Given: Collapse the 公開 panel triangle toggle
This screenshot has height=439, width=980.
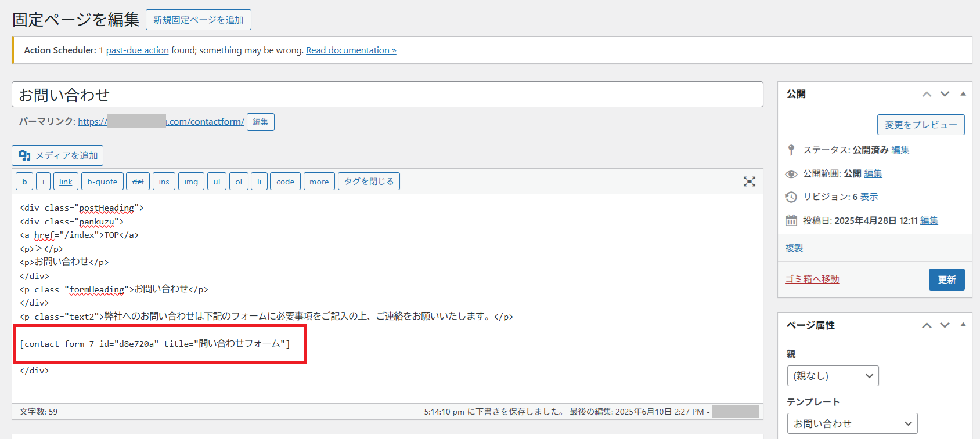Looking at the screenshot, I should [963, 93].
